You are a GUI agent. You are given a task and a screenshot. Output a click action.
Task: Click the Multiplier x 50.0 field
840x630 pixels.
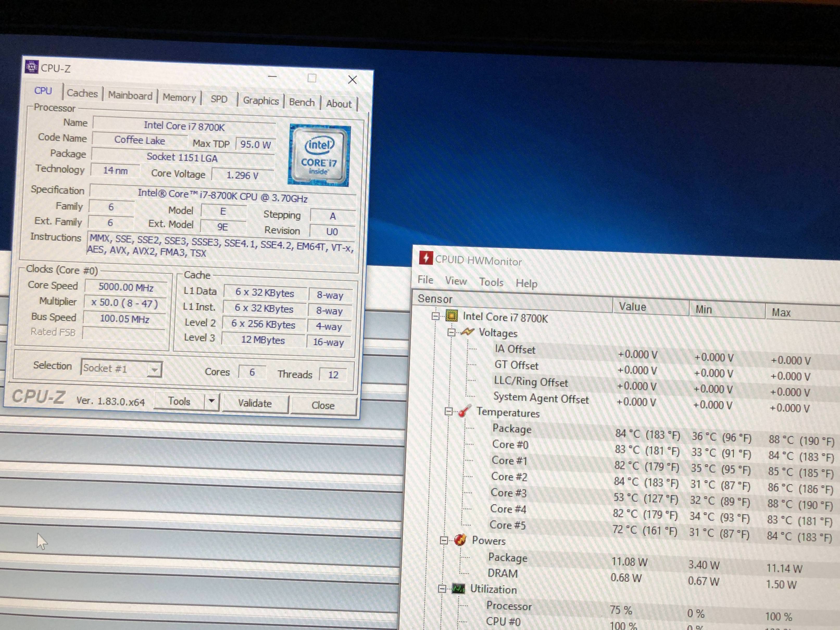pyautogui.click(x=125, y=303)
